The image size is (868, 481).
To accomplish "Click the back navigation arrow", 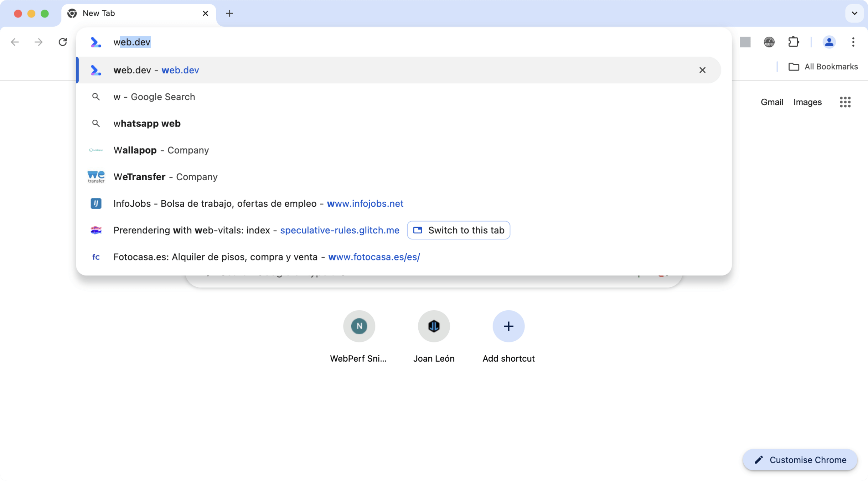I will (15, 42).
